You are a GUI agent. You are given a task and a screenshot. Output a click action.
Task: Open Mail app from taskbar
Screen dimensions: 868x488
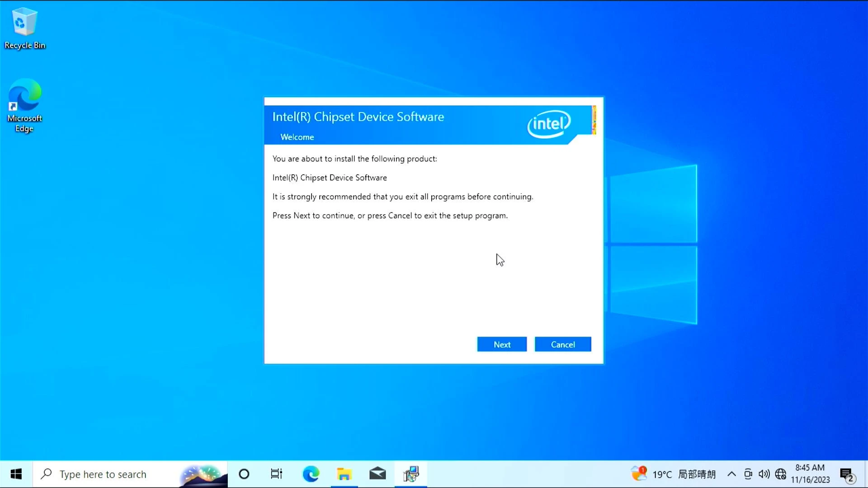coord(377,474)
